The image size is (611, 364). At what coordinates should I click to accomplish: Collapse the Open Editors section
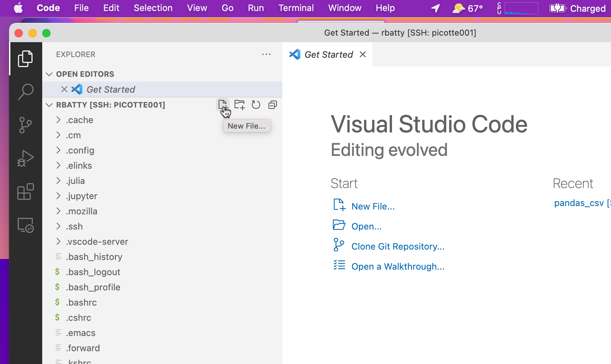[49, 74]
